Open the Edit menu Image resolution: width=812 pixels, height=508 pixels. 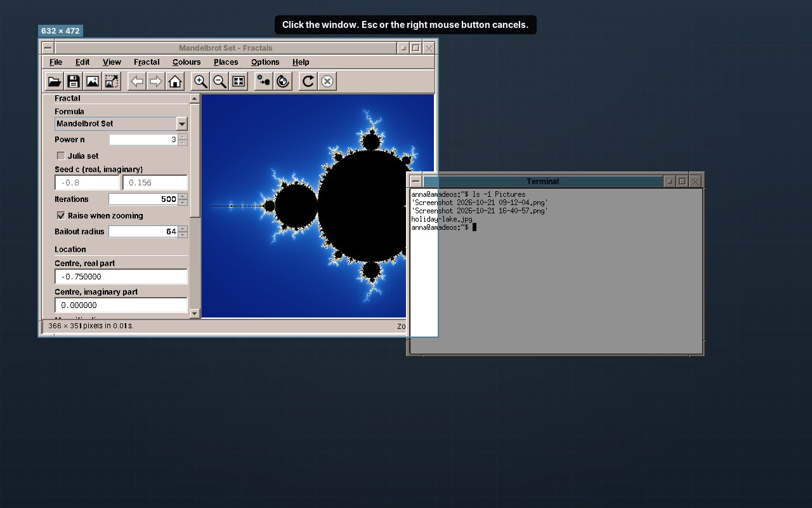[82, 62]
